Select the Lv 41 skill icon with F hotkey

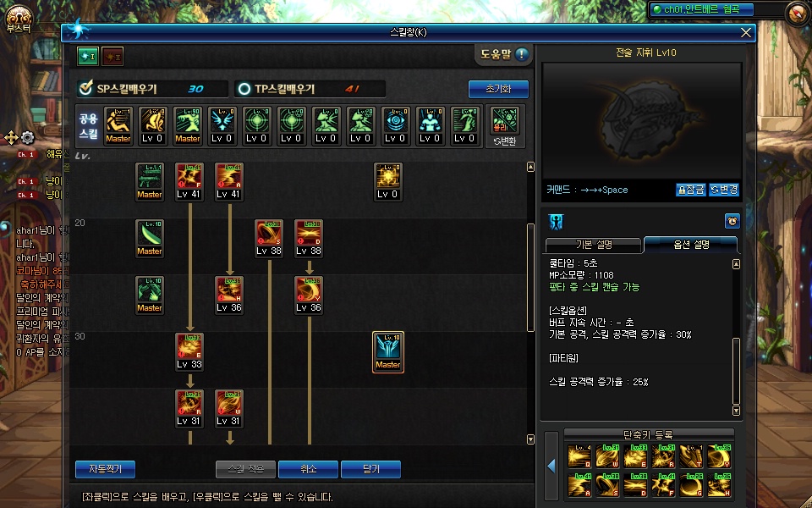click(189, 181)
